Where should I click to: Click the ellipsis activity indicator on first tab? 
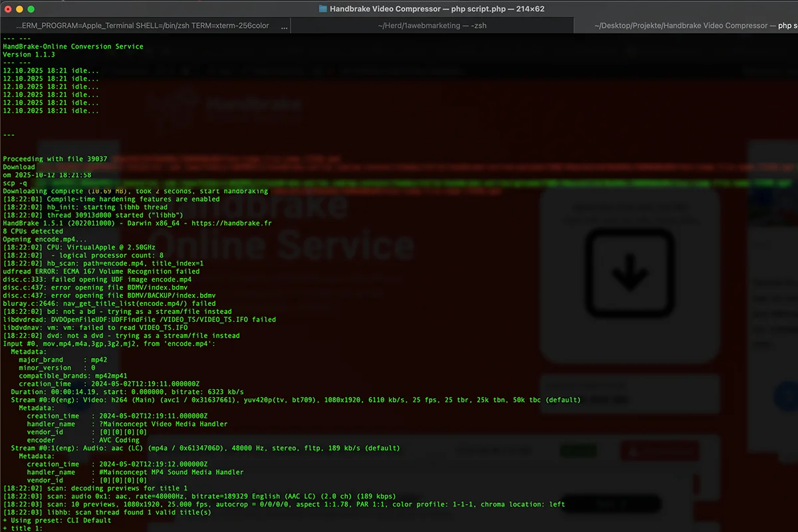tap(284, 26)
